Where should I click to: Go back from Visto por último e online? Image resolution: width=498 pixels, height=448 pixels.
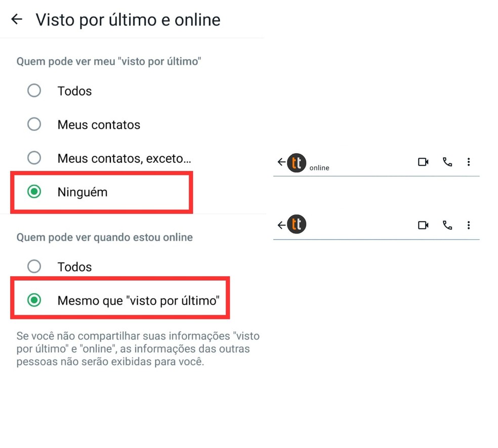pos(17,19)
